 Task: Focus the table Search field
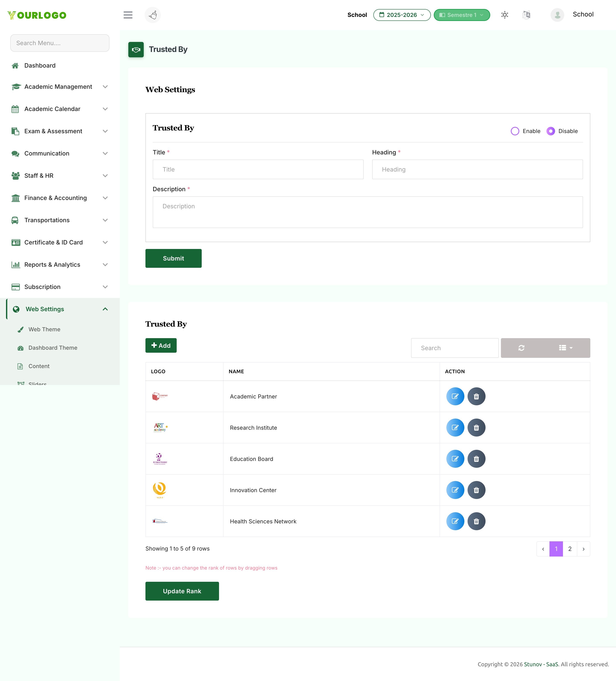point(455,348)
